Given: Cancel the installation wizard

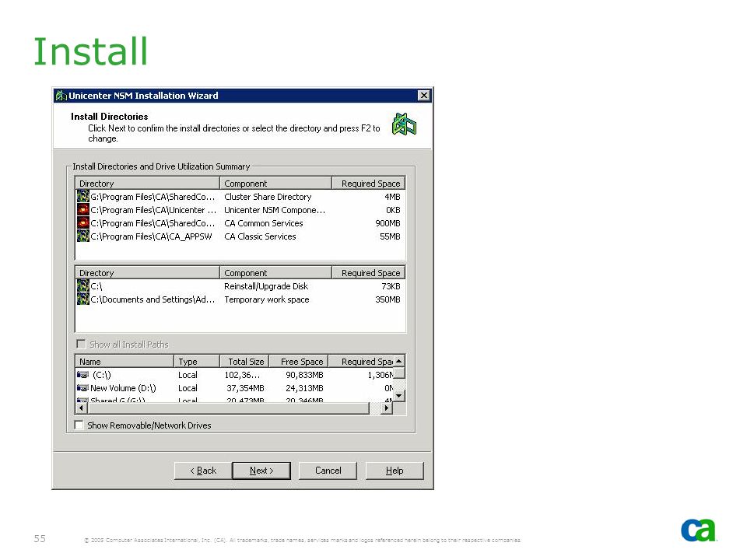Looking at the screenshot, I should [328, 471].
